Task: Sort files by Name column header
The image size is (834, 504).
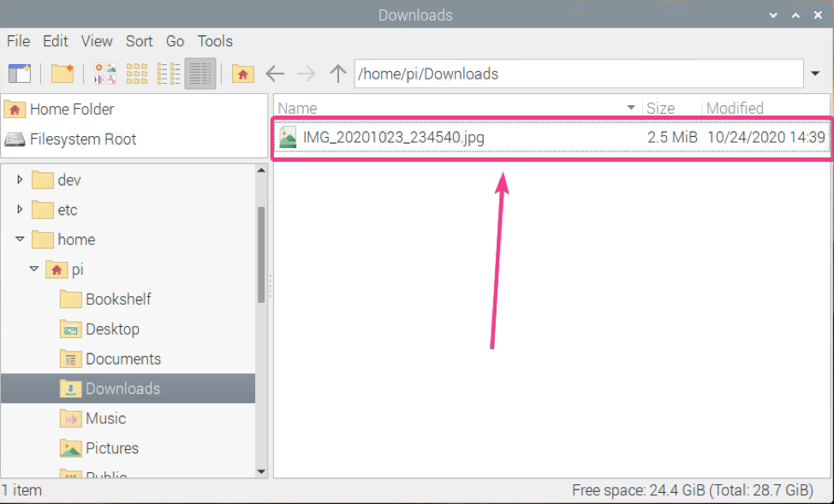Action: coord(458,108)
